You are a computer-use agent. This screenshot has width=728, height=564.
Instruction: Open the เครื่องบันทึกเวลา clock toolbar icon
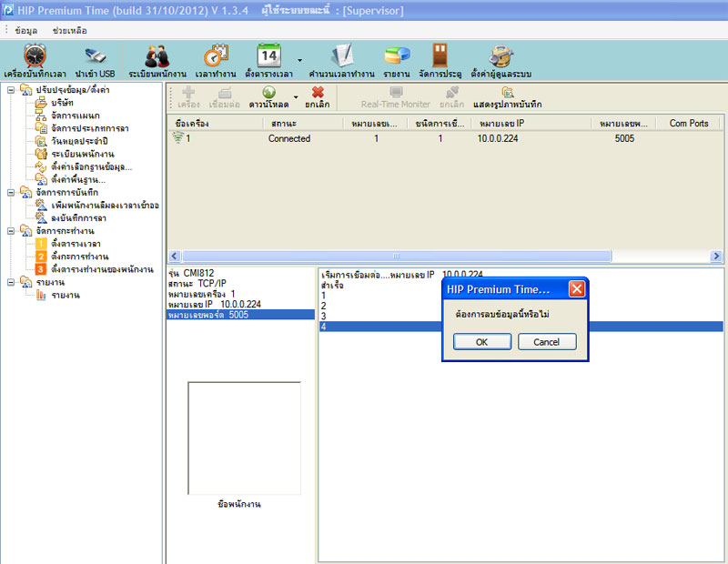(35, 61)
